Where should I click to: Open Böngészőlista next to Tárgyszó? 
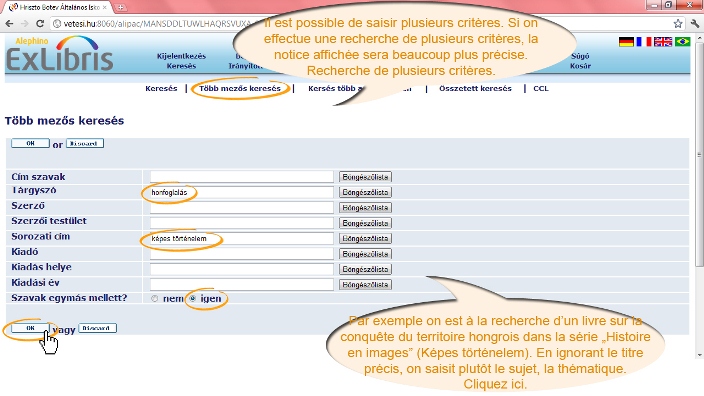(x=365, y=192)
